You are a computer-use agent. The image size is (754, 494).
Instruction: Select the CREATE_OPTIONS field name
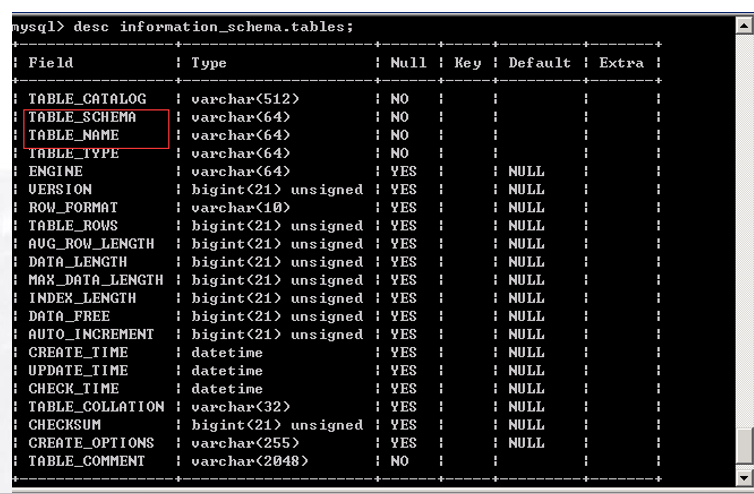(x=91, y=443)
